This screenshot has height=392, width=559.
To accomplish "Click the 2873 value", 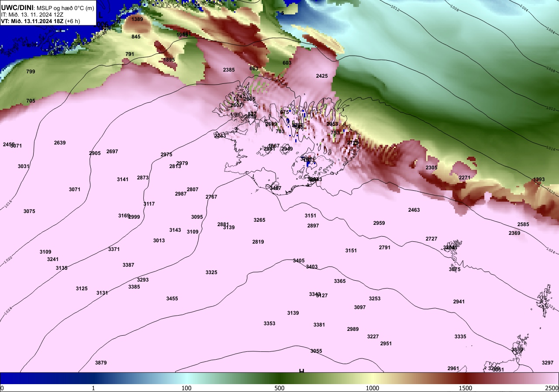I will (x=143, y=178).
